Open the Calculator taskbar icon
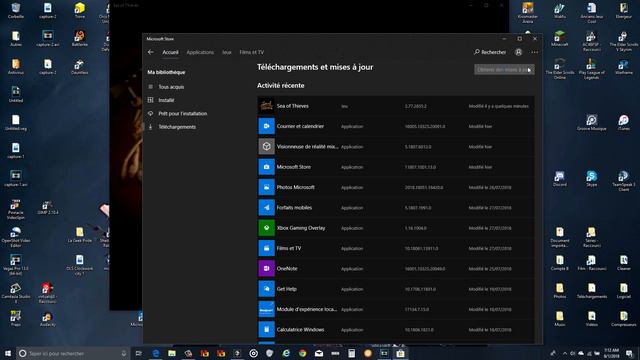Image resolution: width=640 pixels, height=360 pixels. click(351, 353)
